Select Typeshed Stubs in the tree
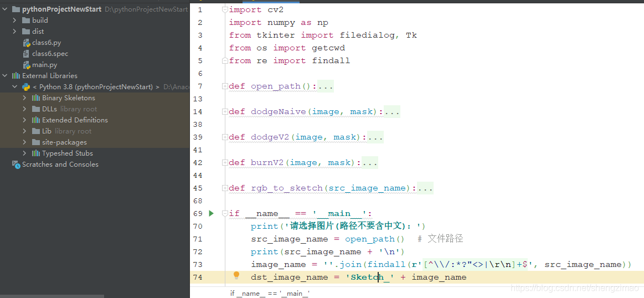Image resolution: width=644 pixels, height=298 pixels. (x=67, y=153)
